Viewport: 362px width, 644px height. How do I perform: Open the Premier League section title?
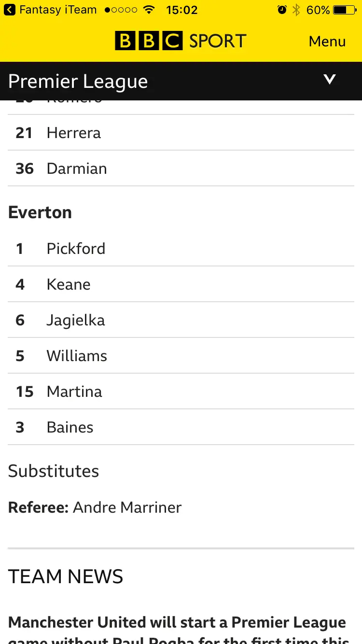[x=78, y=82]
